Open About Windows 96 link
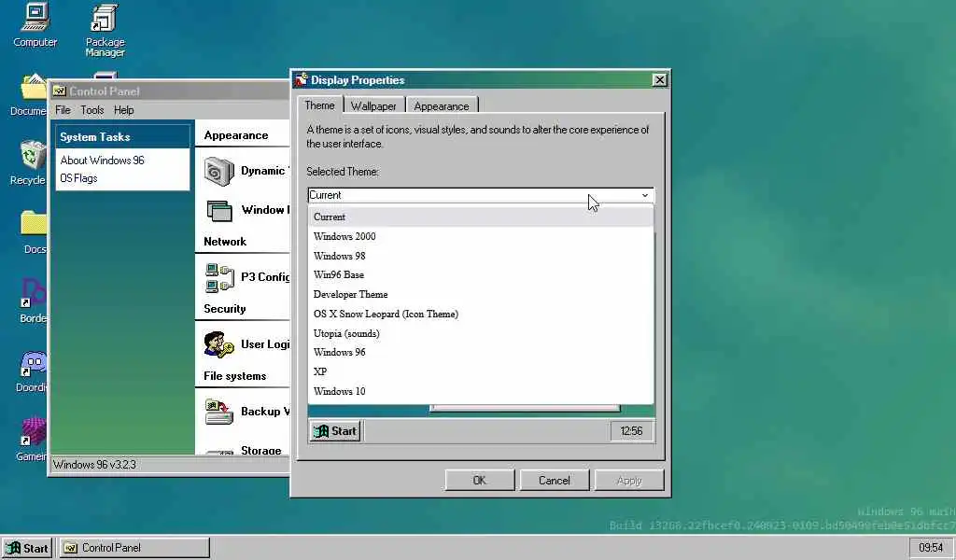The width and height of the screenshot is (956, 560). coord(103,161)
